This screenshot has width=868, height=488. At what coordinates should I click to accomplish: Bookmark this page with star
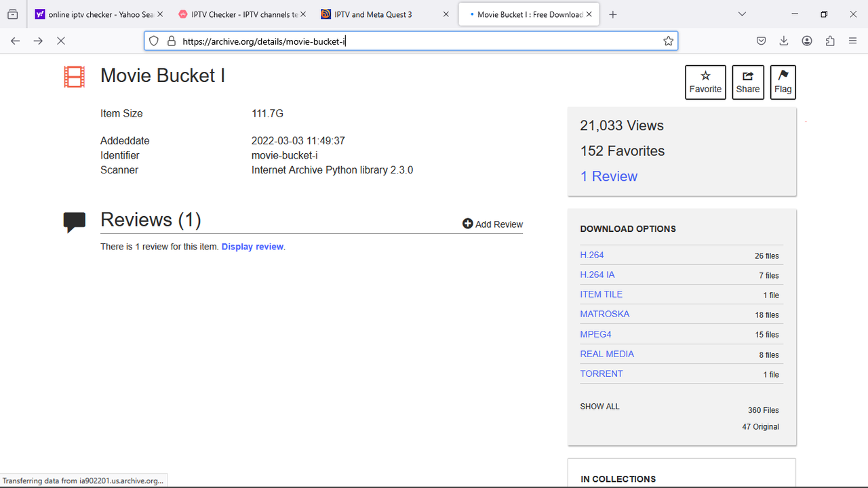click(669, 41)
